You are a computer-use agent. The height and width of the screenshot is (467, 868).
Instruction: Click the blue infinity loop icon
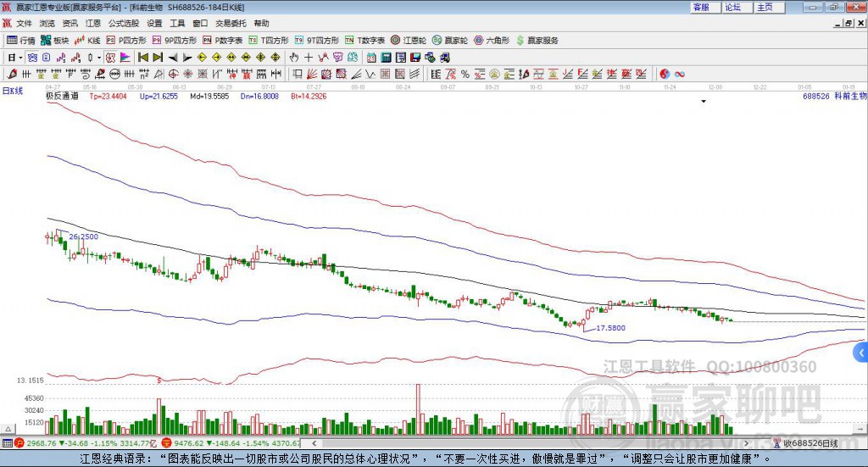tap(680, 74)
